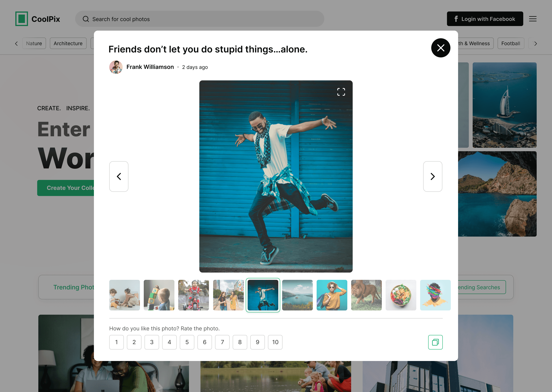This screenshot has height=392, width=552.
Task: Select the Architecture category tab
Action: point(68,43)
